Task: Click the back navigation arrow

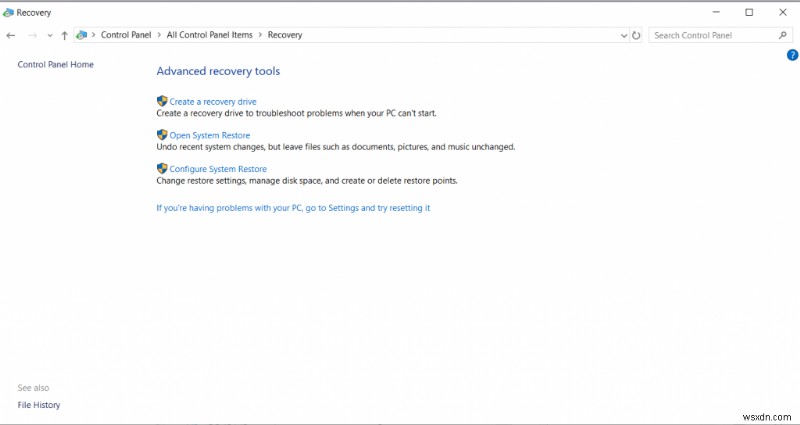Action: pos(11,35)
